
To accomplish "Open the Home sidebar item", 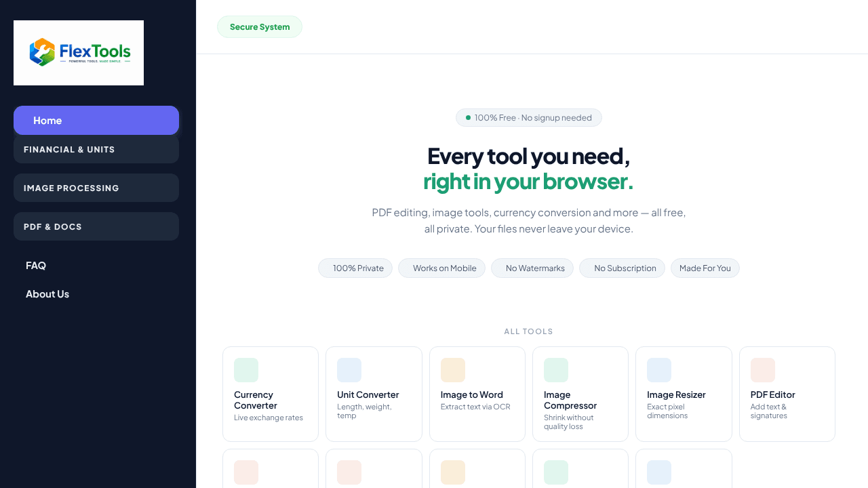I will [x=96, y=121].
